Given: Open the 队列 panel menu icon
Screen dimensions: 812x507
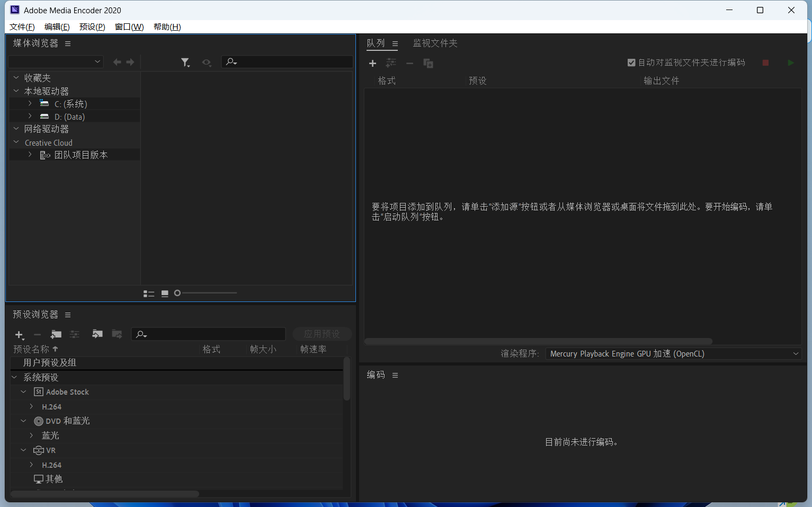Looking at the screenshot, I should coord(395,43).
